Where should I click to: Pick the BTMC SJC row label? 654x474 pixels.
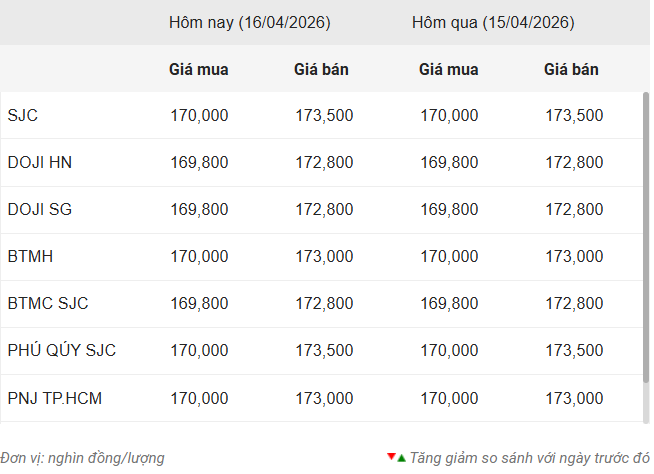[48, 303]
